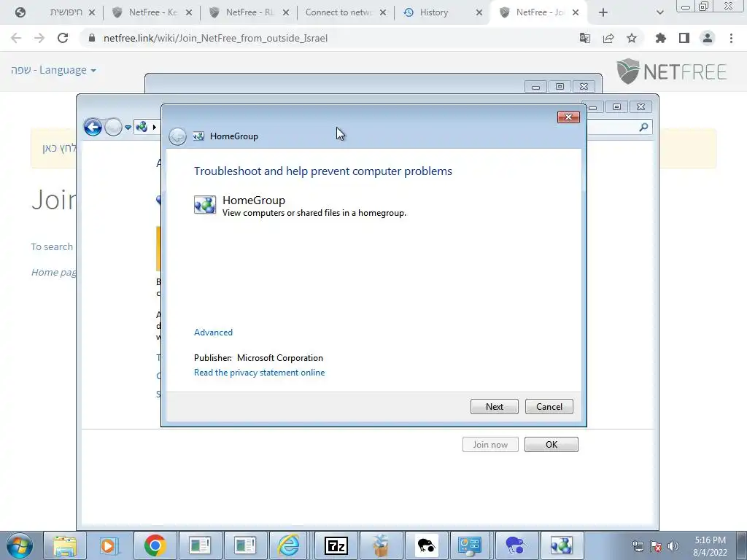Image resolution: width=747 pixels, height=560 pixels.
Task: Open recent pages dropdown in HomeGroup explorer
Action: point(128,127)
